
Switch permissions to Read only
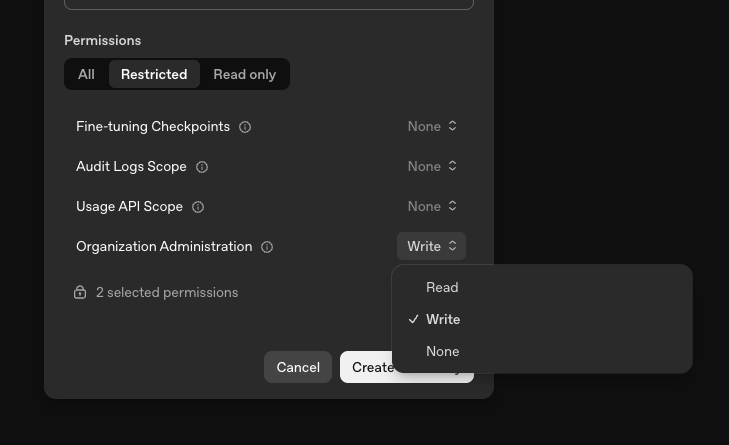(245, 74)
